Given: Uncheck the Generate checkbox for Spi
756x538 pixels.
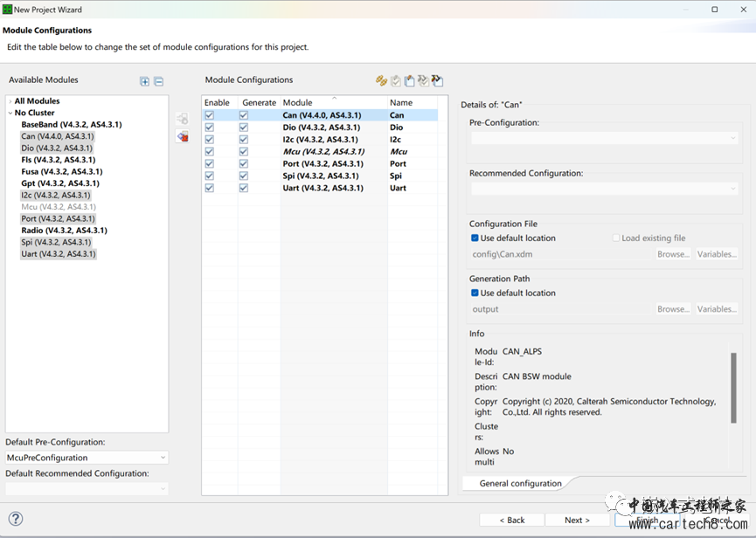Looking at the screenshot, I should pos(244,176).
